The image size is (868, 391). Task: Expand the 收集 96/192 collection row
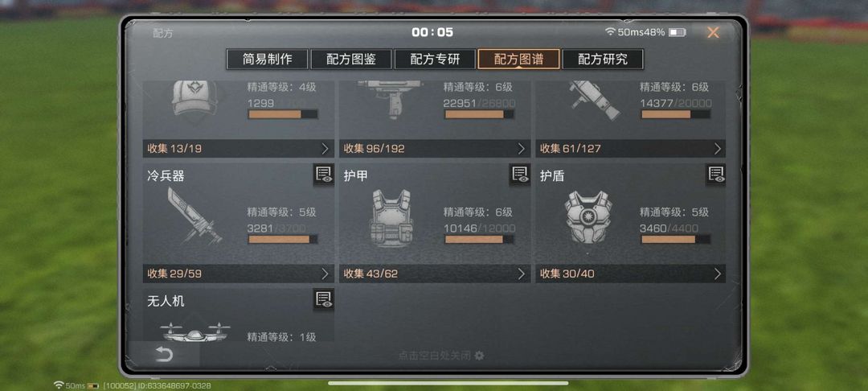tap(435, 148)
